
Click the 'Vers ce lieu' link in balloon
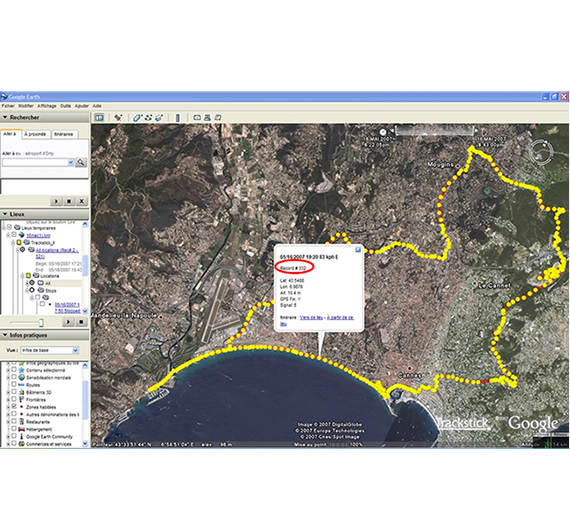tap(311, 317)
